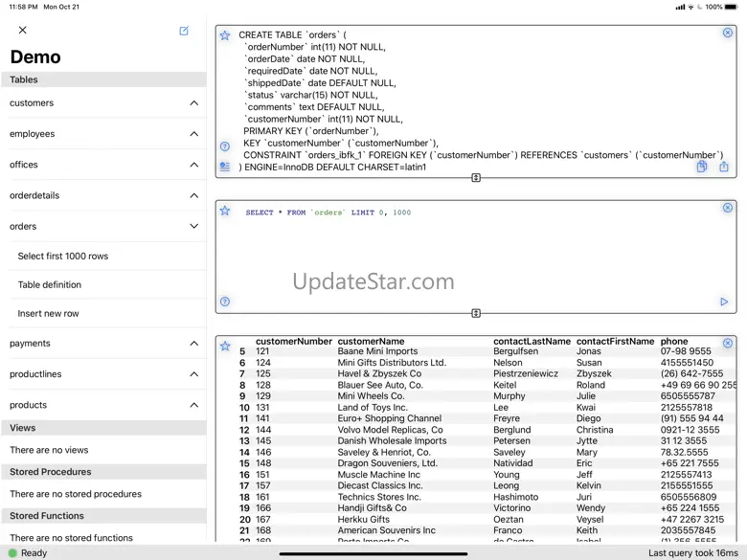
Task: Click the contactFirstName column header
Action: (615, 341)
